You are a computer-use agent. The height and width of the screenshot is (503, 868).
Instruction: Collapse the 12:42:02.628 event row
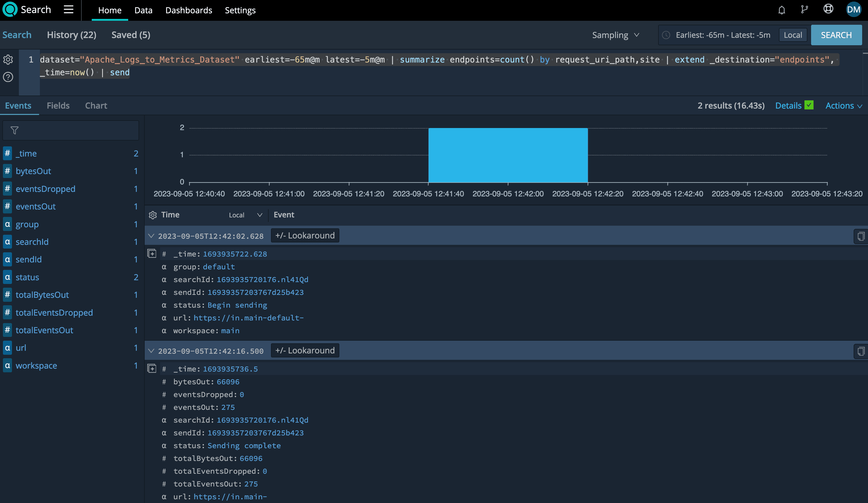(x=151, y=236)
